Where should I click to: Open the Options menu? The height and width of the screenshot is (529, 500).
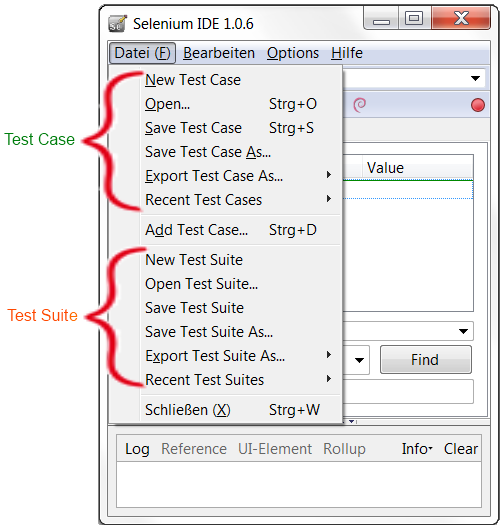pos(293,53)
